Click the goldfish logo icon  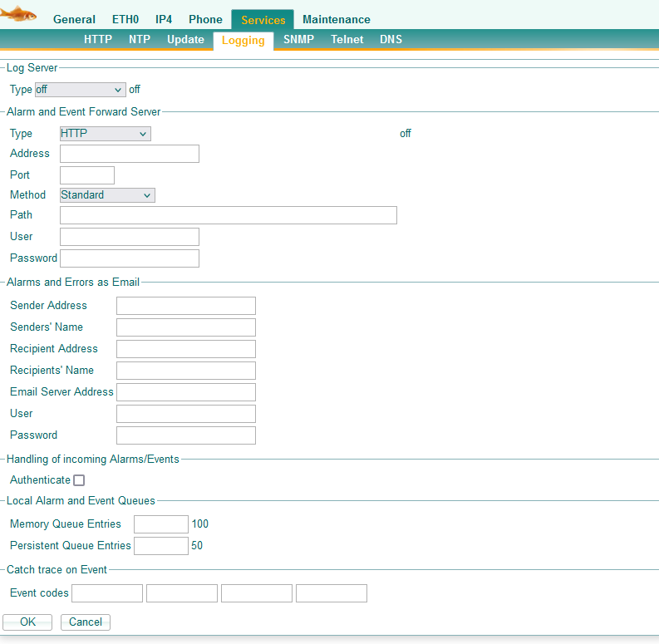click(x=17, y=13)
